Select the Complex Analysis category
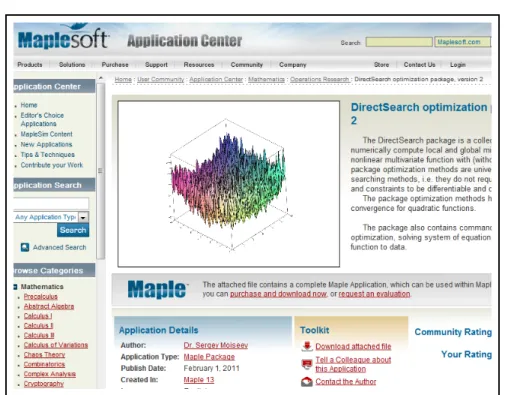Image resolution: width=511 pixels, height=395 pixels. pos(50,374)
